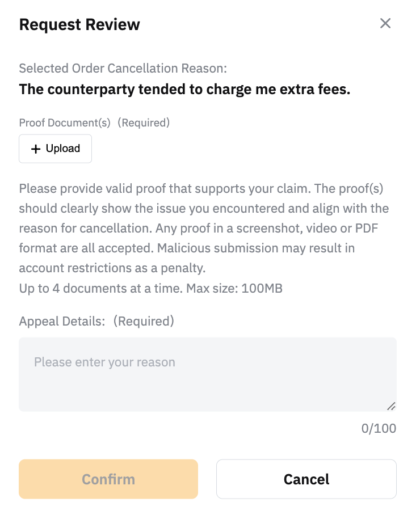420x515 pixels.
Task: Close the Request Review dialog
Action: click(x=385, y=23)
